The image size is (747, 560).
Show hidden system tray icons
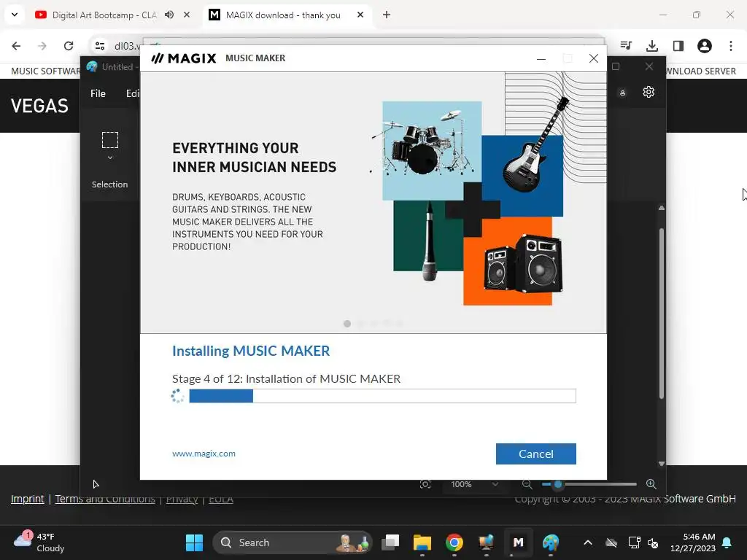click(x=588, y=542)
